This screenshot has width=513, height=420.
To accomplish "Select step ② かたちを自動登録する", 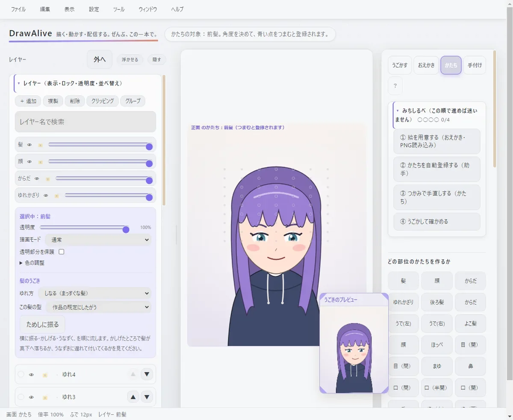I will coord(437,169).
